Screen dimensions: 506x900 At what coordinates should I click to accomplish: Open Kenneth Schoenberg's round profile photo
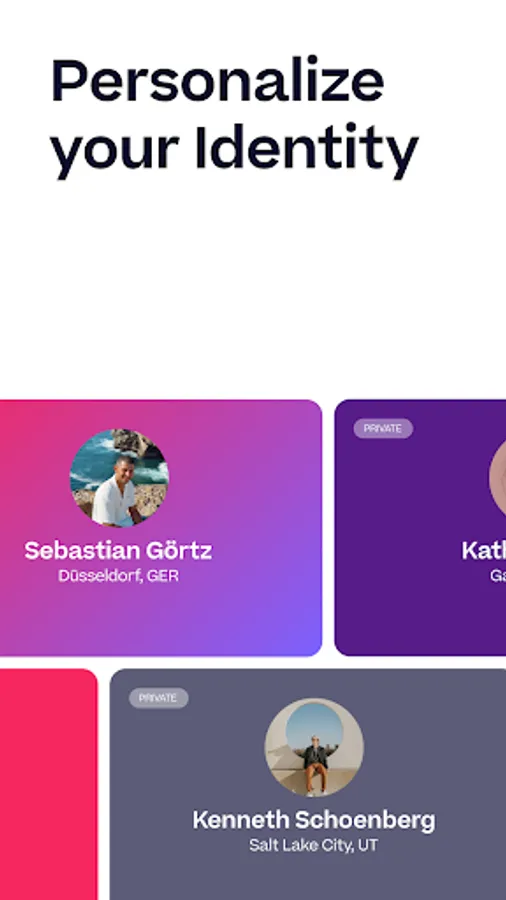(314, 747)
